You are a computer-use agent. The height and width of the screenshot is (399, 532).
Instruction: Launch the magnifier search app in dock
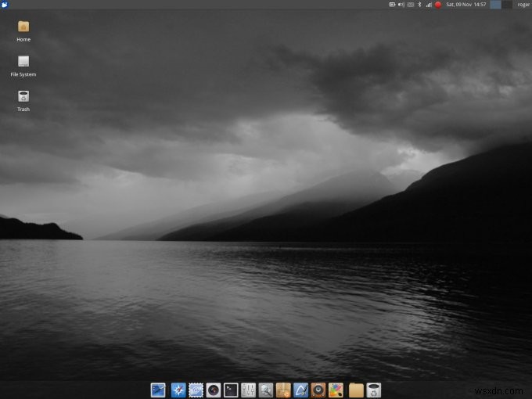click(266, 390)
